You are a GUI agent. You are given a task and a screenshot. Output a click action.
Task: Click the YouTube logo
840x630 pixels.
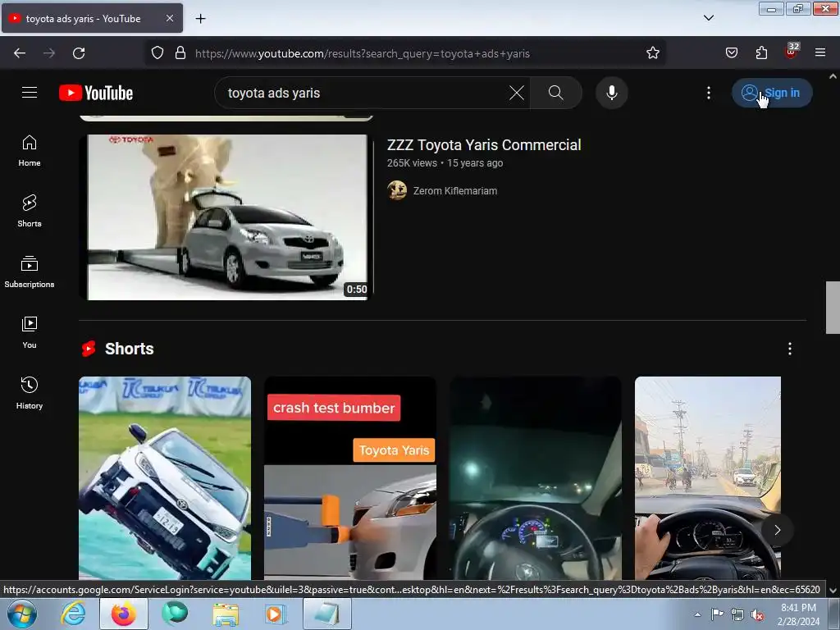(96, 93)
